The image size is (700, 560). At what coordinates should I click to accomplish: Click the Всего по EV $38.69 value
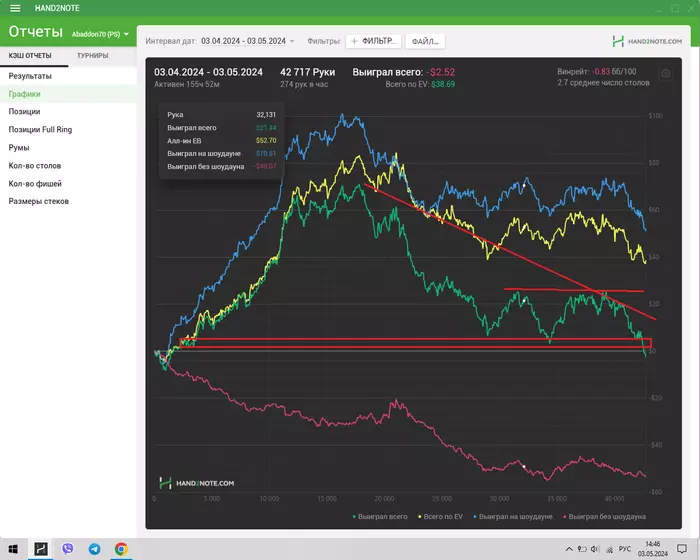click(x=443, y=84)
